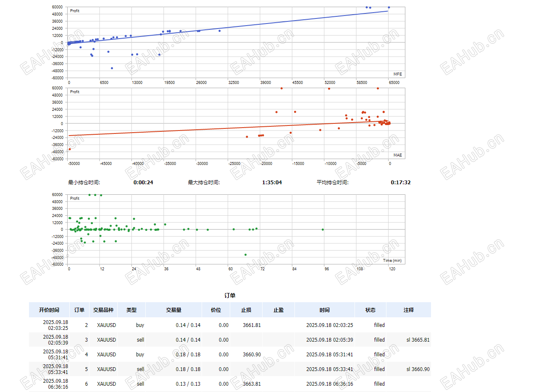Click XAUUSD in the order 2 row

coord(107,325)
